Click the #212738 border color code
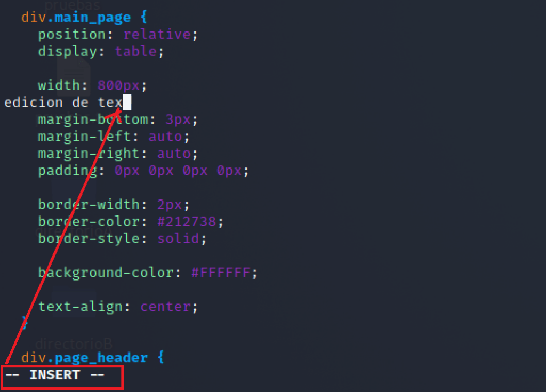The image size is (546, 392). click(187, 222)
